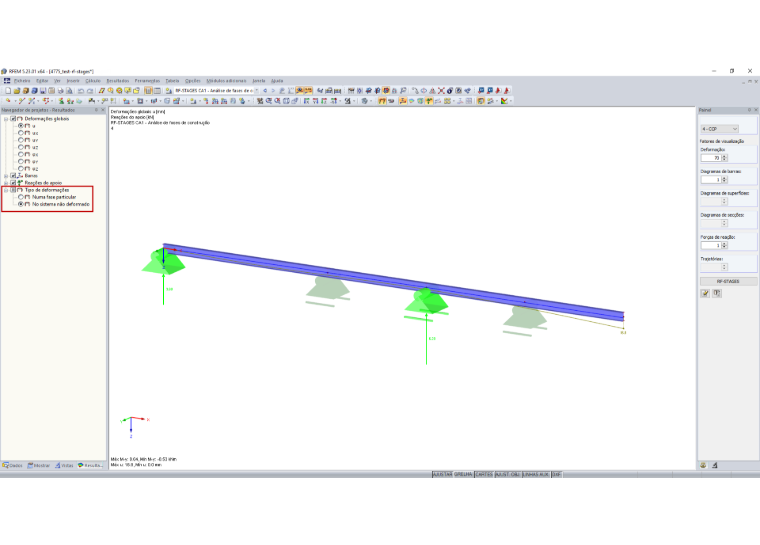Switch to the Dados navigator tab

[13, 465]
